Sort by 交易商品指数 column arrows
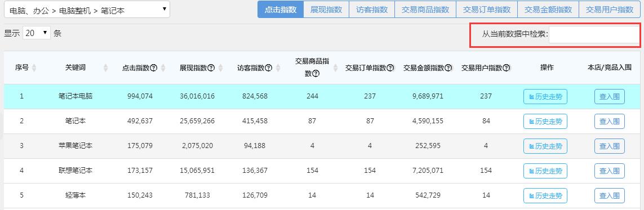The width and height of the screenshot is (644, 210). 336,68
